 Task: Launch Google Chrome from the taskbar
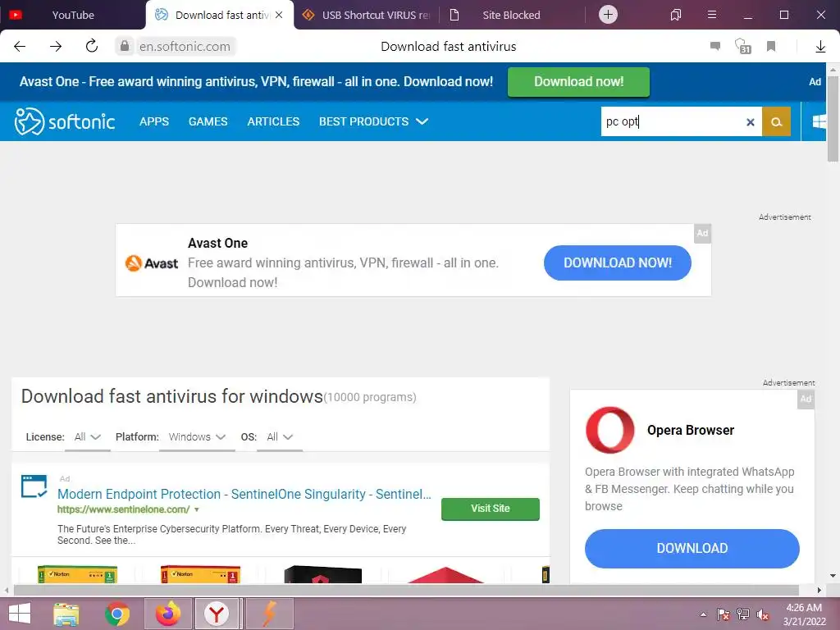(117, 614)
